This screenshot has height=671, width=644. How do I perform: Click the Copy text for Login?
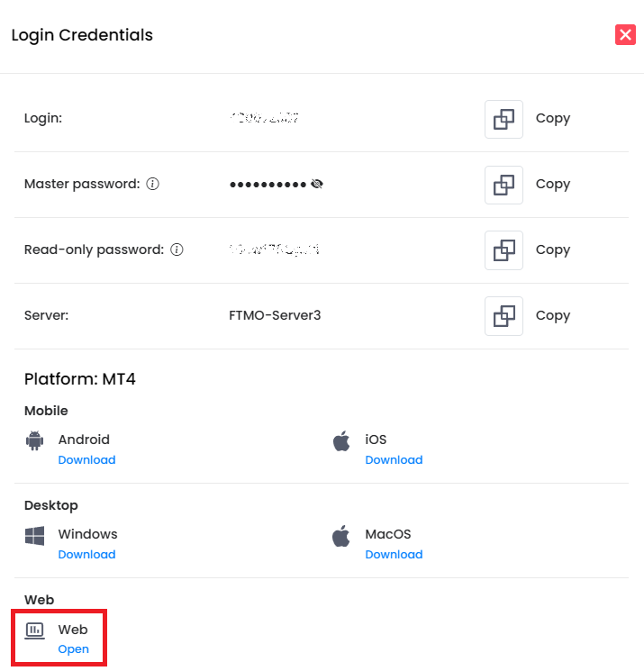tap(553, 119)
